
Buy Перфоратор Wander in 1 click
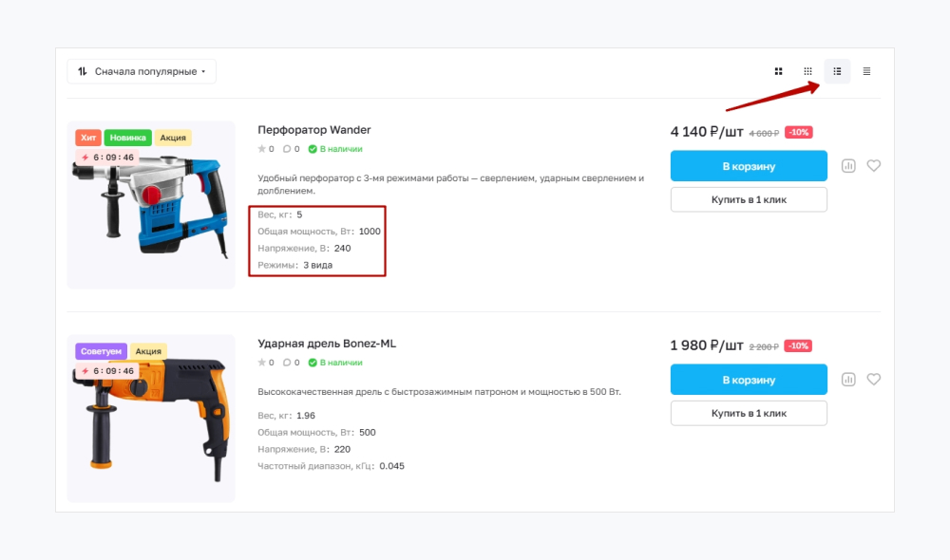pos(749,200)
